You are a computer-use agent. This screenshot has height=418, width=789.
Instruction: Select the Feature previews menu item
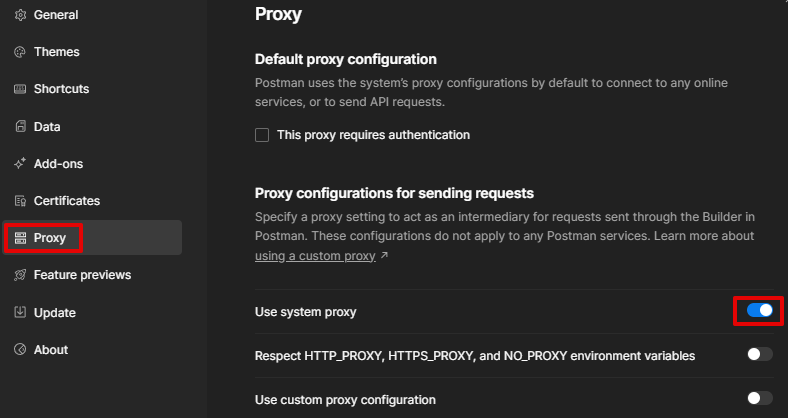pos(82,275)
